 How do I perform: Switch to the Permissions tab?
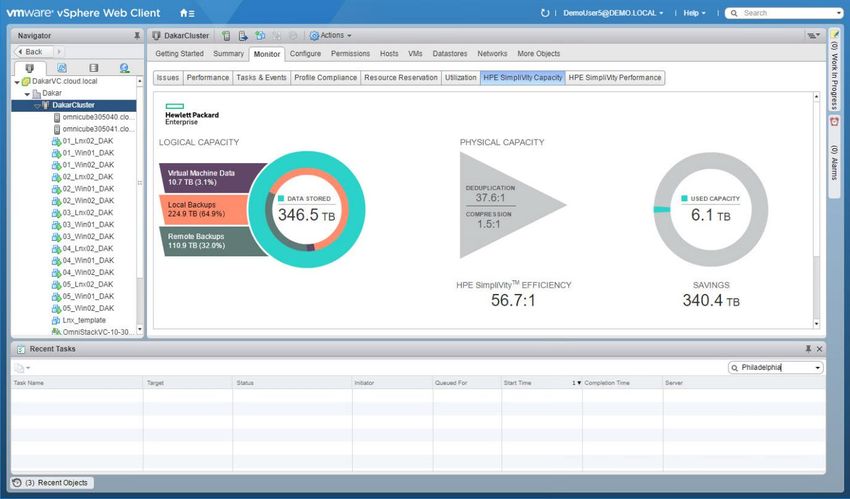click(350, 54)
